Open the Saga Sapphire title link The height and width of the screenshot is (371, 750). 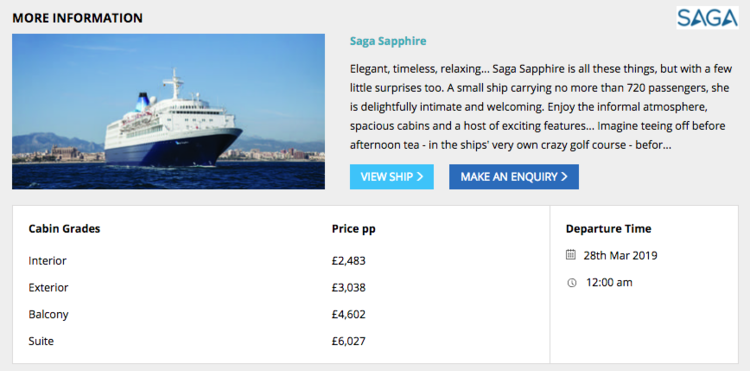click(x=388, y=41)
